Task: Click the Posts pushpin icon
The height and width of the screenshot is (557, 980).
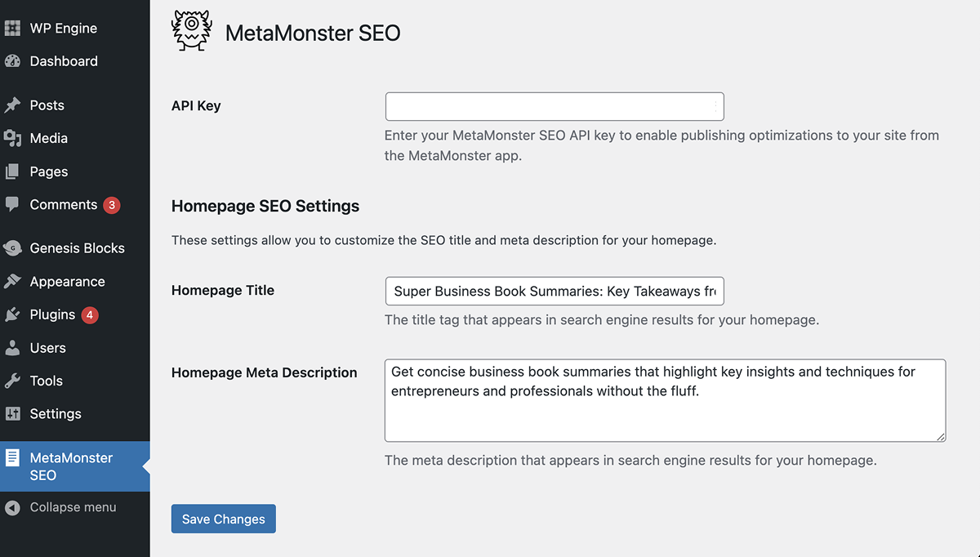Action: (x=12, y=105)
